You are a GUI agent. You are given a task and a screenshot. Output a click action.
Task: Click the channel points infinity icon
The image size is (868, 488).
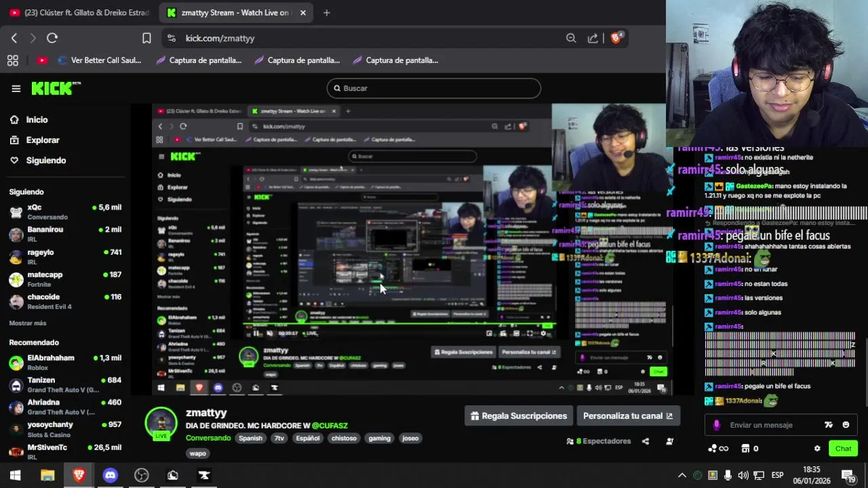pyautogui.click(x=719, y=449)
